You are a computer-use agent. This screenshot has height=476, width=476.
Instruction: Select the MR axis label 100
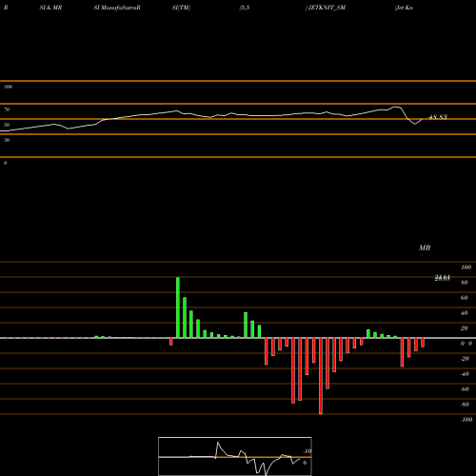pyautogui.click(x=466, y=268)
